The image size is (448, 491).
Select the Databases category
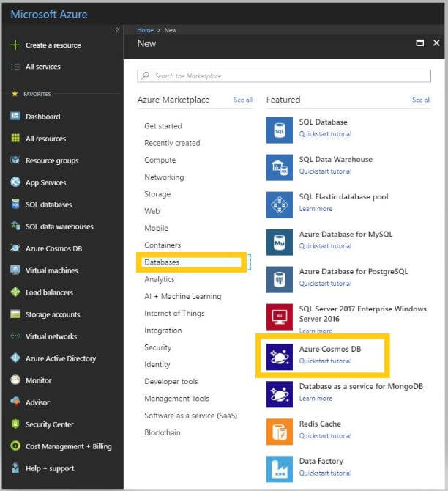[x=162, y=262]
